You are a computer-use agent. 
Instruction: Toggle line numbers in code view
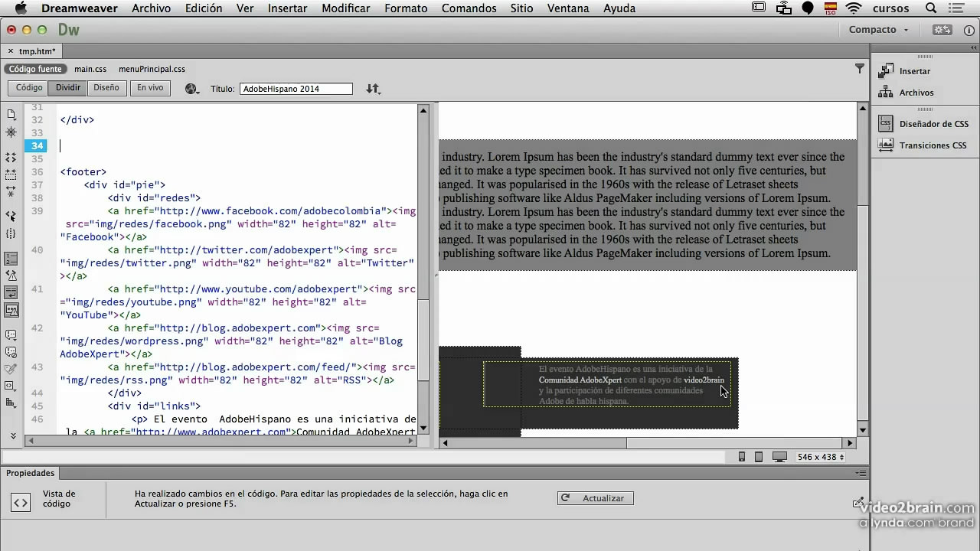[11, 259]
